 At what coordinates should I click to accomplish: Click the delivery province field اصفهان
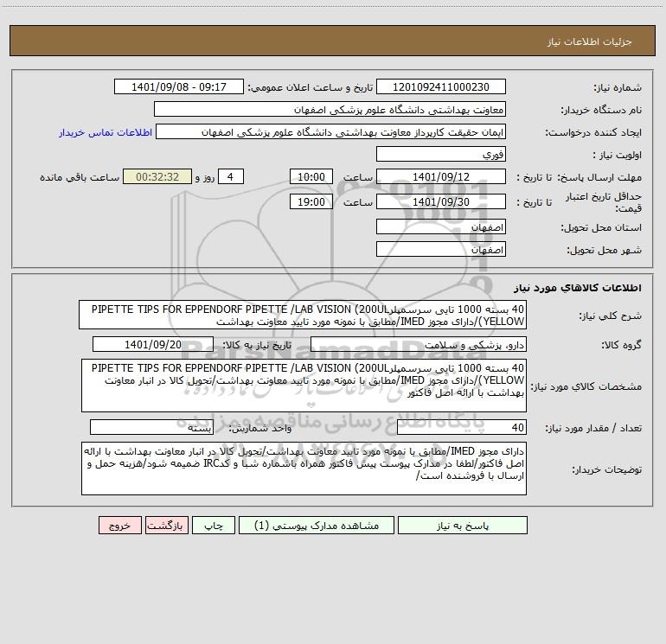tap(441, 227)
